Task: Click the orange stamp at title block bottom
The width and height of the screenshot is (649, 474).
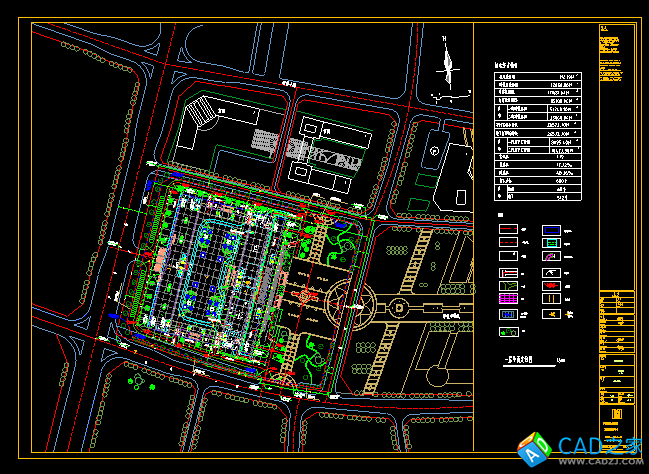Action: 616,414
